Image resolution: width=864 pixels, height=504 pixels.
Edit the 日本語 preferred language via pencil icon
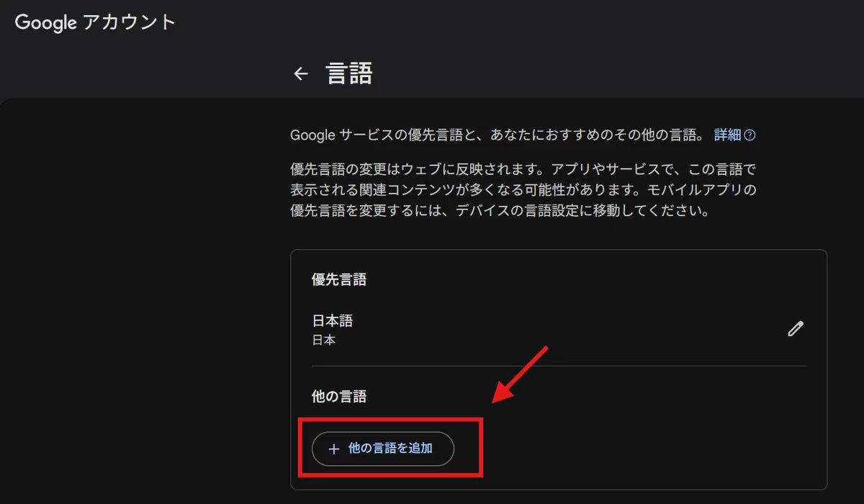coord(795,329)
